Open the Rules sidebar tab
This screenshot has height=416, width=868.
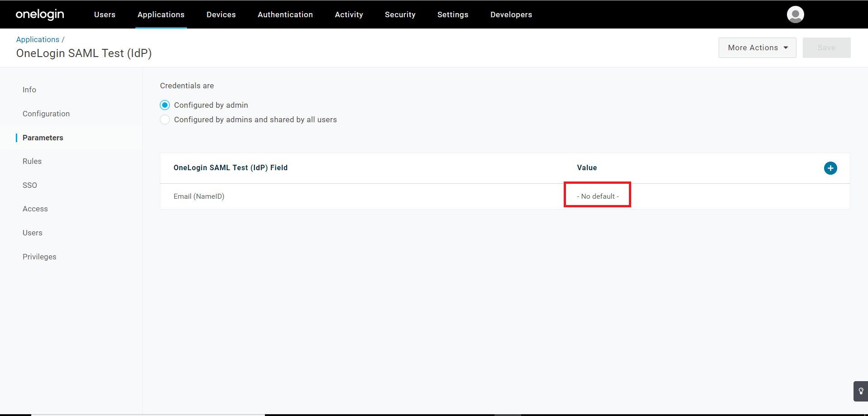coord(32,161)
